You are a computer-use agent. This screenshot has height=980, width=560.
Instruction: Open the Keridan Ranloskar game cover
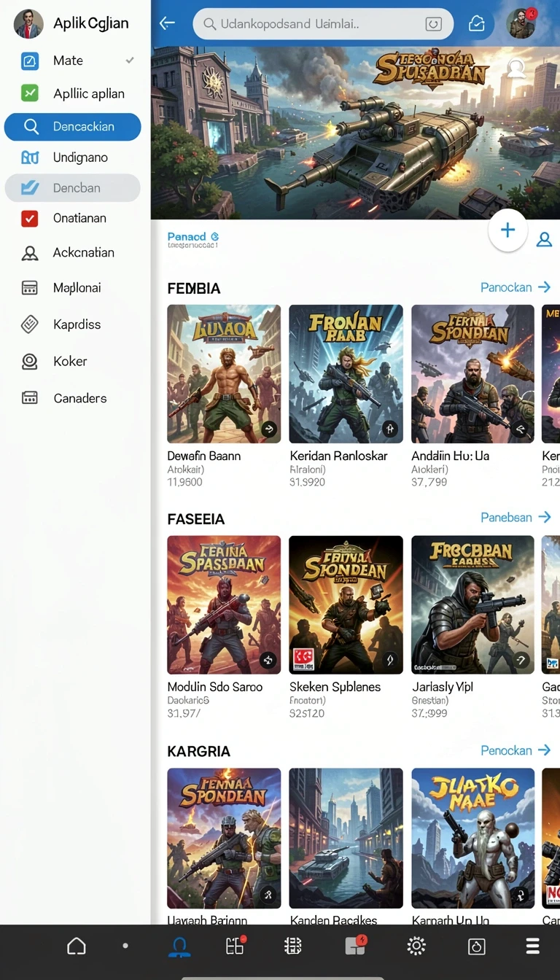click(x=346, y=374)
